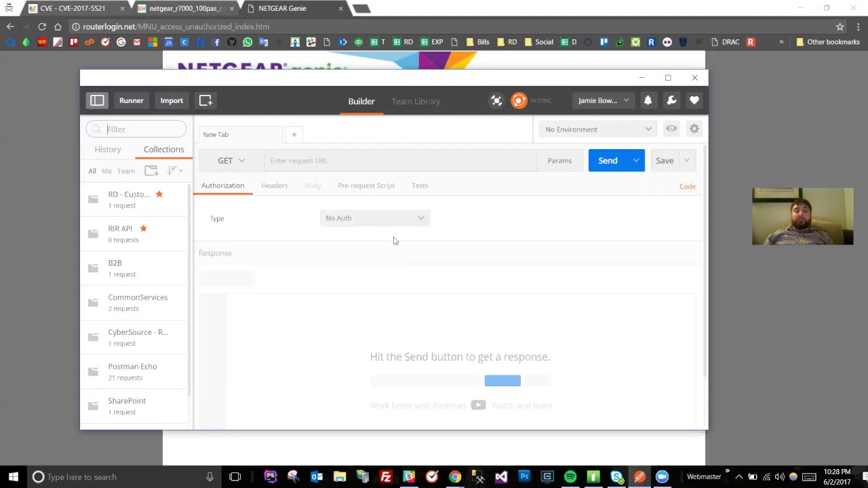Open Outlook from the taskbar
The width and height of the screenshot is (868, 488).
tap(317, 476)
